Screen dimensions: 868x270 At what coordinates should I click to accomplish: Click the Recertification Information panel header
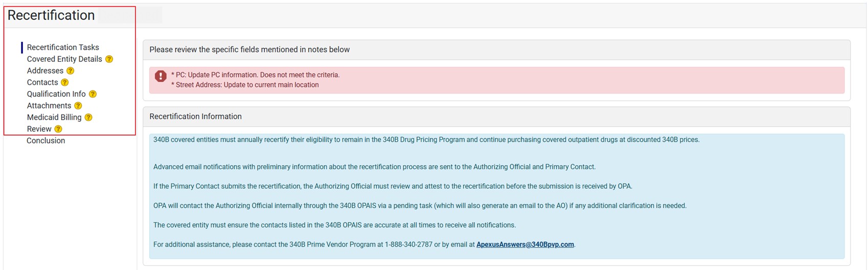pos(195,117)
